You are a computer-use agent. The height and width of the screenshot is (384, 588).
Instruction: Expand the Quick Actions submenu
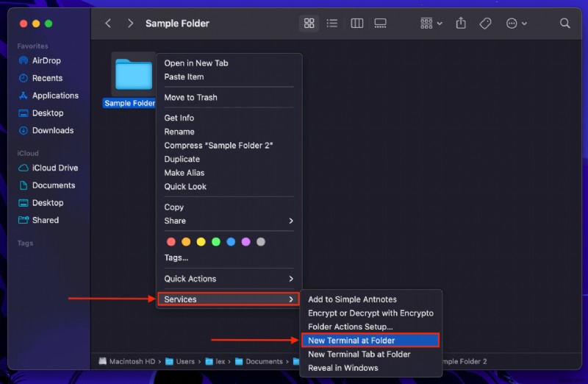click(229, 279)
